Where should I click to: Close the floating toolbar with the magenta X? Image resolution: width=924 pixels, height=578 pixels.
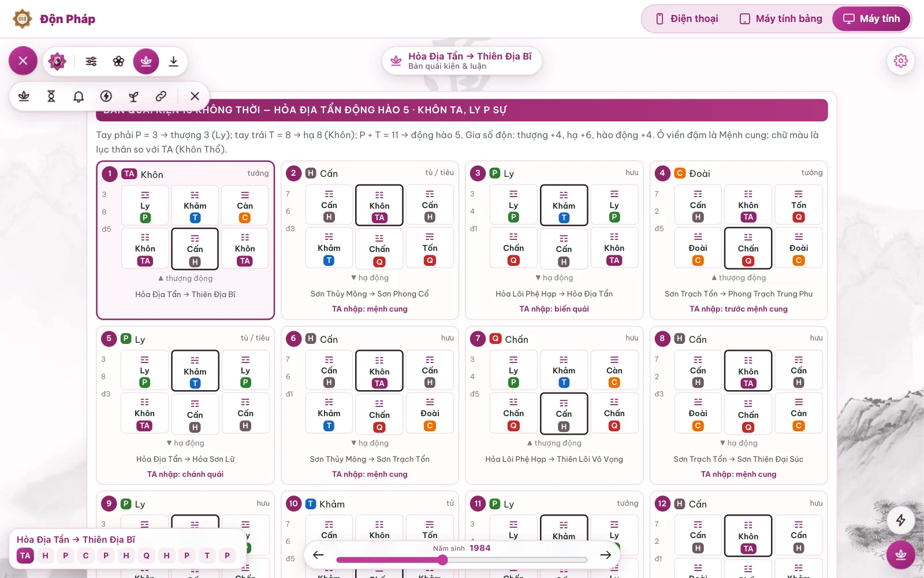[23, 61]
